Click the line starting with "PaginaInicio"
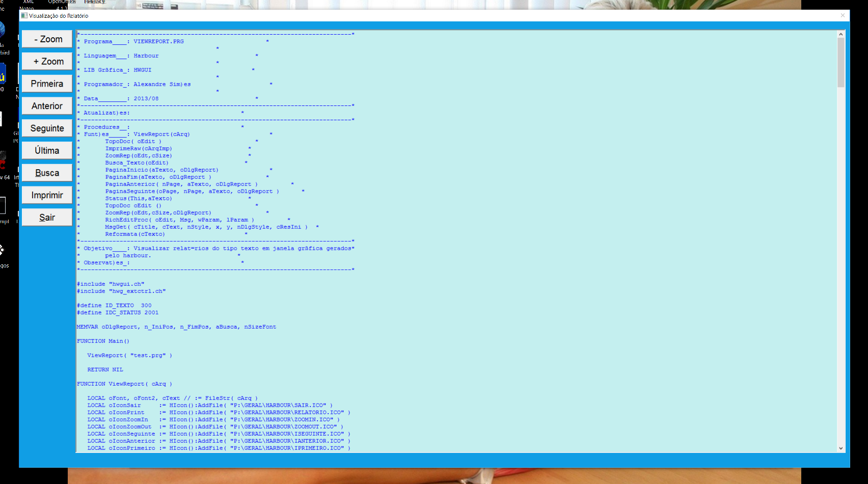This screenshot has width=868, height=484. click(x=161, y=170)
